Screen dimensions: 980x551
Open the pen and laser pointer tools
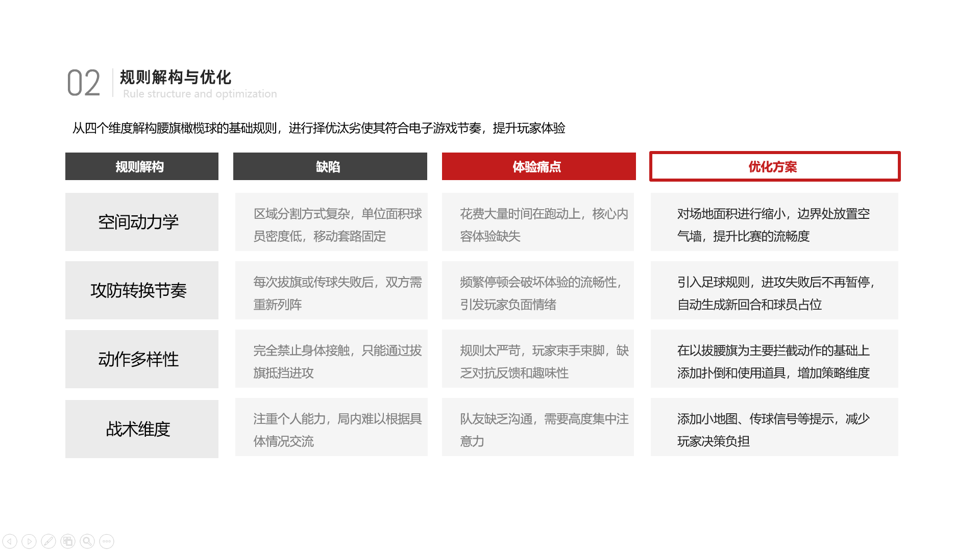click(48, 541)
